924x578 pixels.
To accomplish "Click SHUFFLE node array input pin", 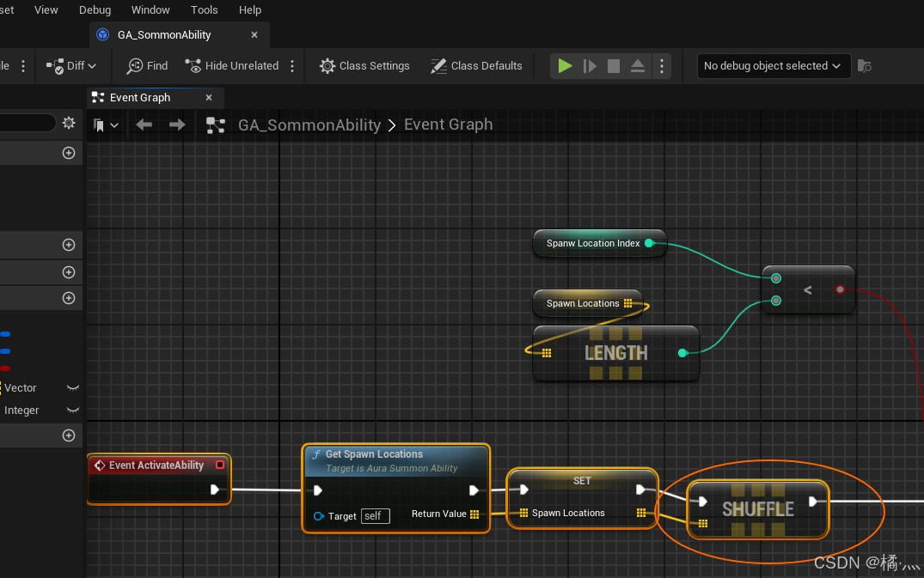I will click(703, 523).
